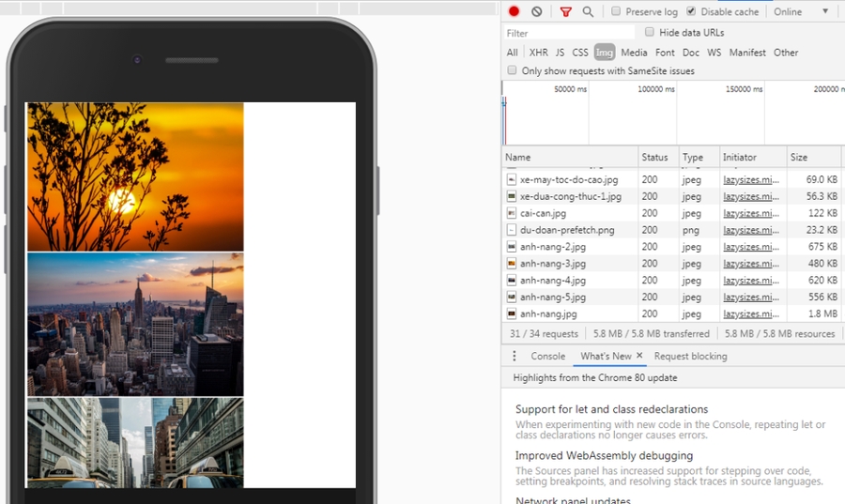Uncheck the Disable cache checkbox

click(692, 11)
